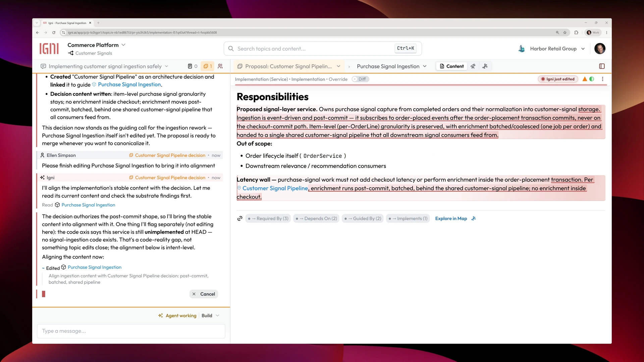Expand the Implements (1) relations

[408, 219]
